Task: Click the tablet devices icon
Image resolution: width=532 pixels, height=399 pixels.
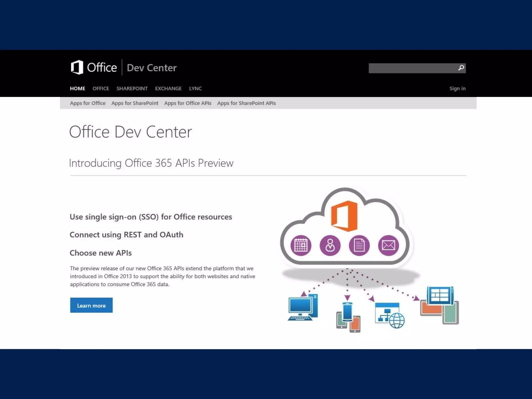Action: 440,305
